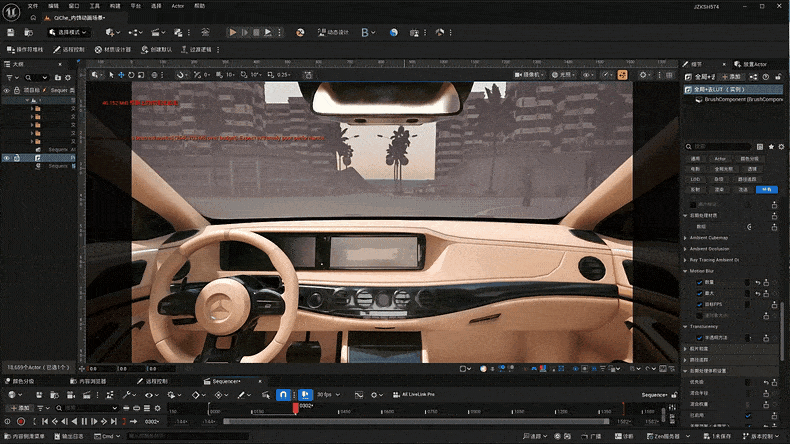Image resolution: width=790 pixels, height=444 pixels.
Task: Show favorites star icon in Details
Action: 771,147
